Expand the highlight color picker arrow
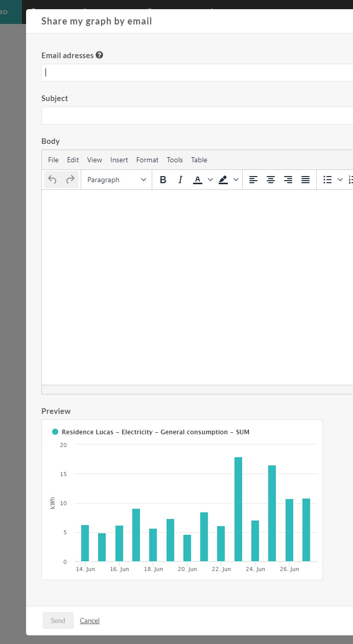 tap(236, 180)
